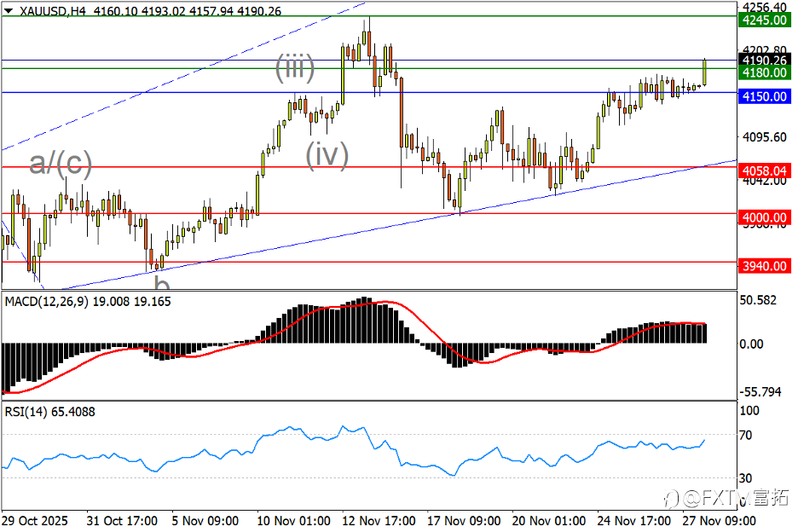Click the 29 Oct 2025 date label
798x532 pixels.
(x=35, y=521)
